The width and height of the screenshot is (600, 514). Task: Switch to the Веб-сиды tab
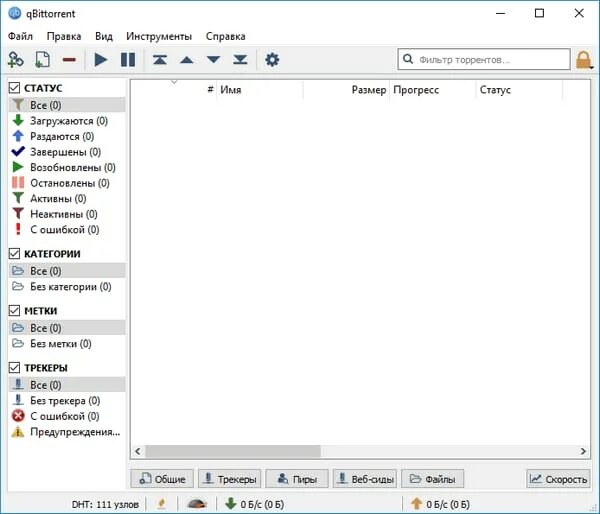click(x=365, y=479)
